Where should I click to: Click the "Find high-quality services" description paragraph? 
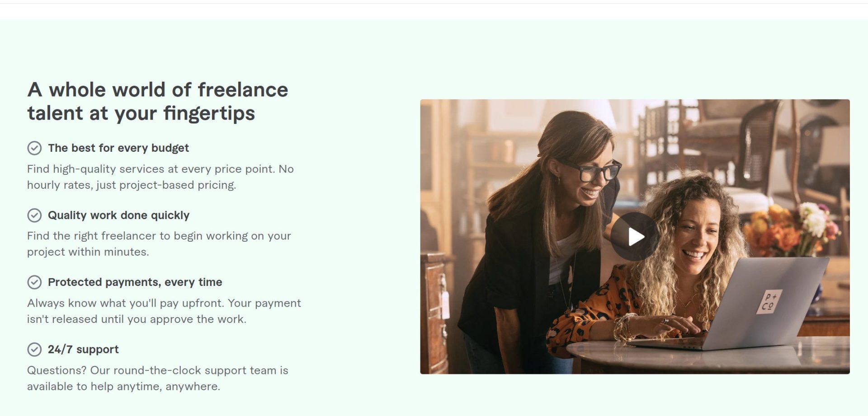(160, 177)
